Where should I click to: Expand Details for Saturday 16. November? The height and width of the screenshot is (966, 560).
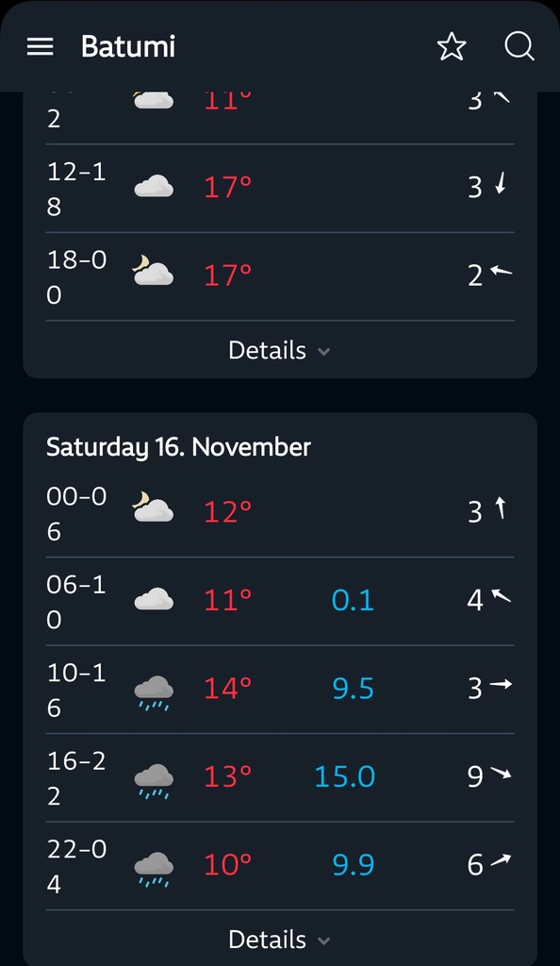[279, 940]
